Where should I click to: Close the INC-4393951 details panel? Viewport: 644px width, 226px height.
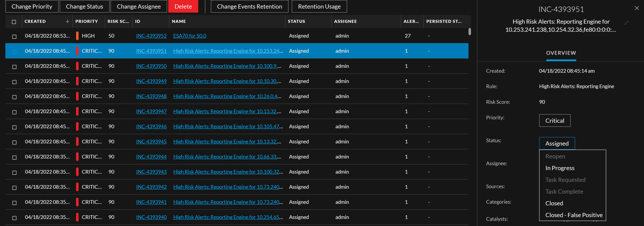[636, 8]
